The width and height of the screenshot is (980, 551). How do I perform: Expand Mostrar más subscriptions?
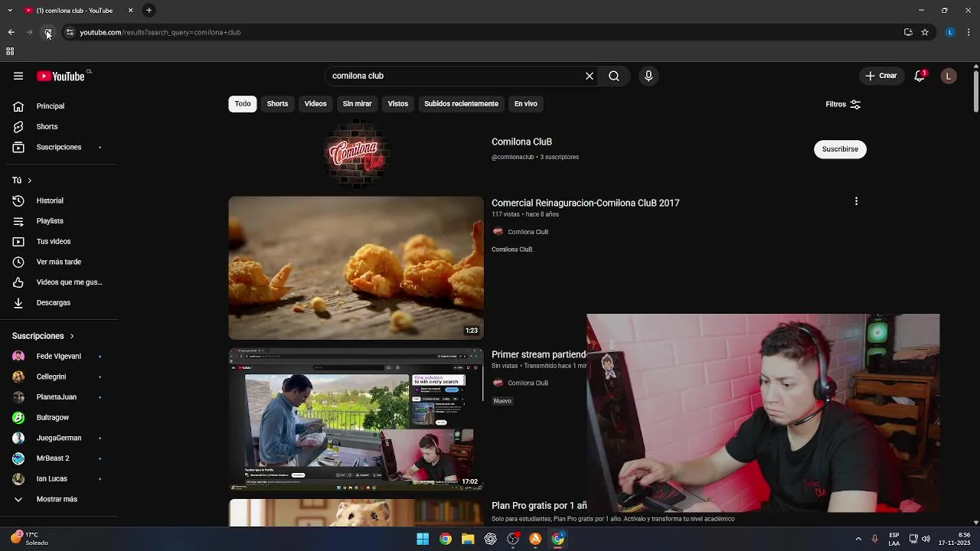coord(58,499)
